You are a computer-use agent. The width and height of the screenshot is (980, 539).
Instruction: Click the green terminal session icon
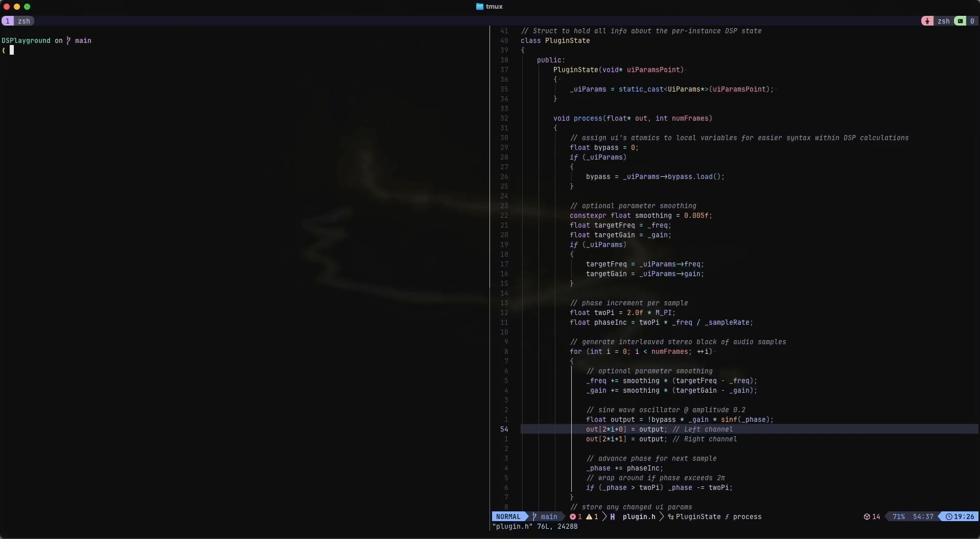960,21
